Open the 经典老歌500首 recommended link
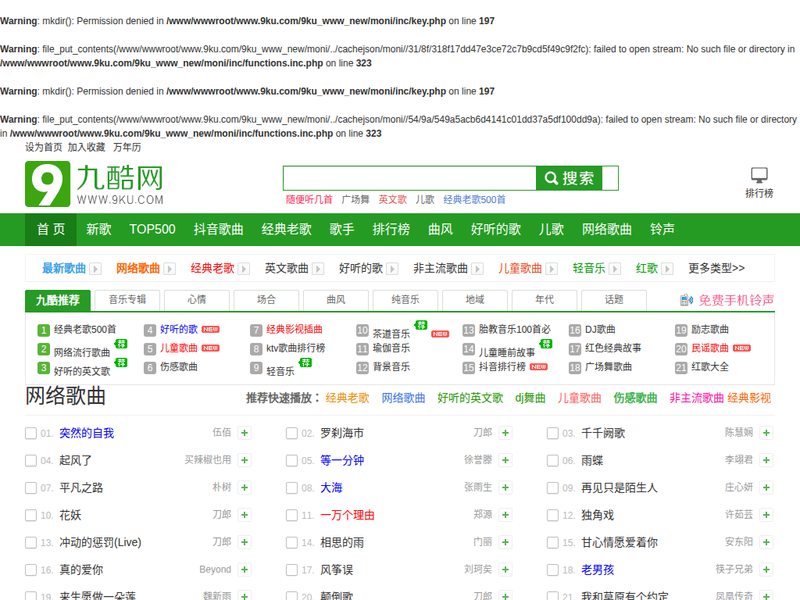Screen dimensions: 800x600 84,329
